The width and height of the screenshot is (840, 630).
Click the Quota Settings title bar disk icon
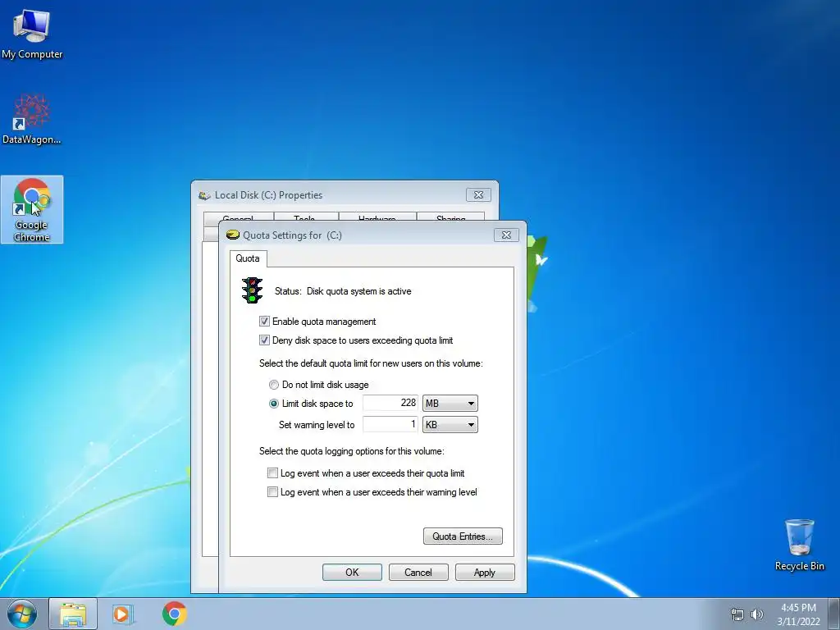232,235
